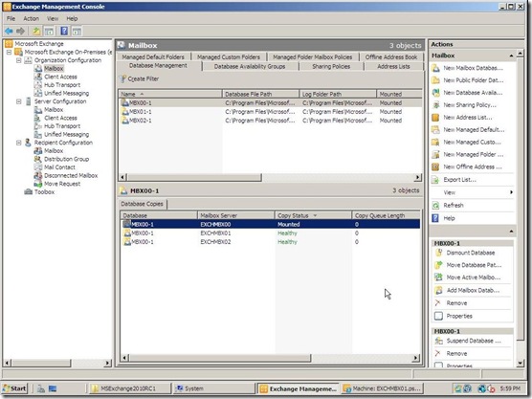
Task: Open the Machine: EXCHMBX01 taskbar window
Action: click(x=383, y=388)
